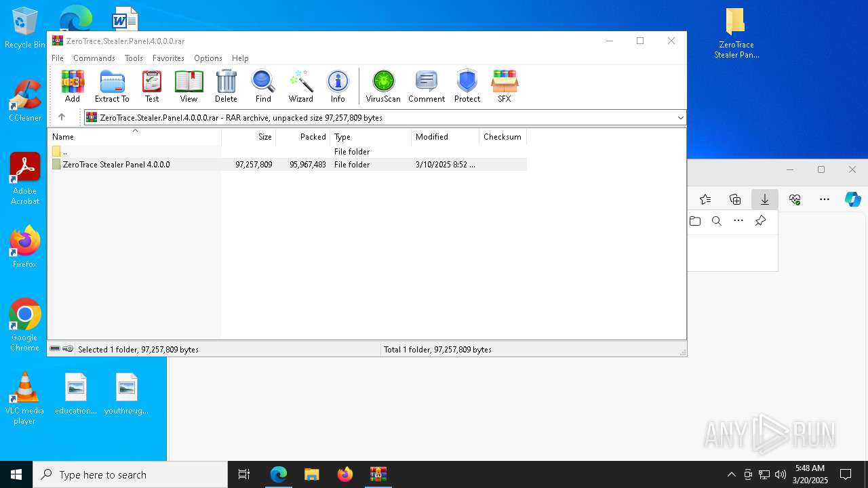Select the youthroug... desktop file
Viewport: 868px width, 488px height.
click(126, 394)
